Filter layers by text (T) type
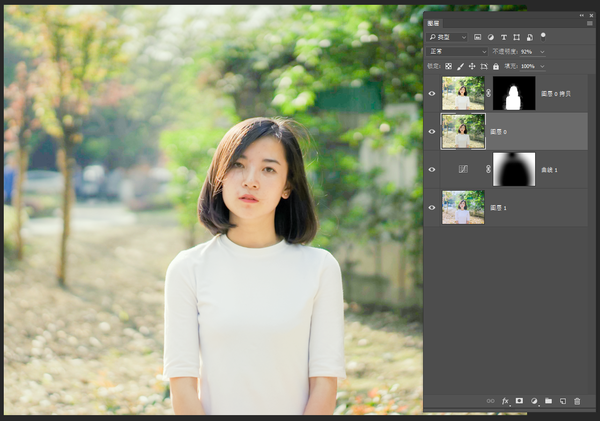The image size is (600, 421). (x=504, y=37)
